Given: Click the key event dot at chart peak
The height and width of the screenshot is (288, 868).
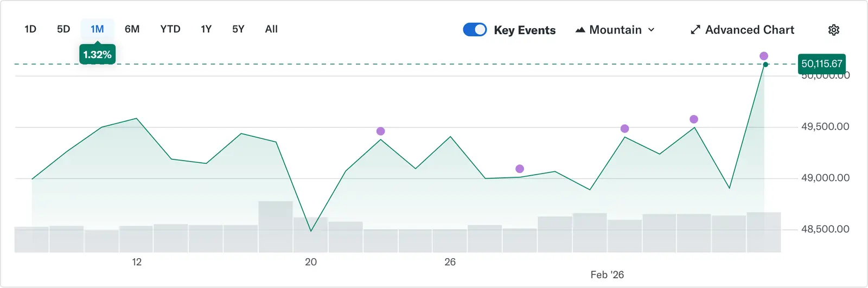Looking at the screenshot, I should pyautogui.click(x=764, y=56).
